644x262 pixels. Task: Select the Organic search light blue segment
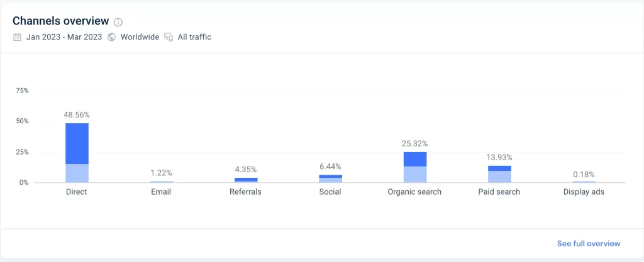click(x=415, y=174)
